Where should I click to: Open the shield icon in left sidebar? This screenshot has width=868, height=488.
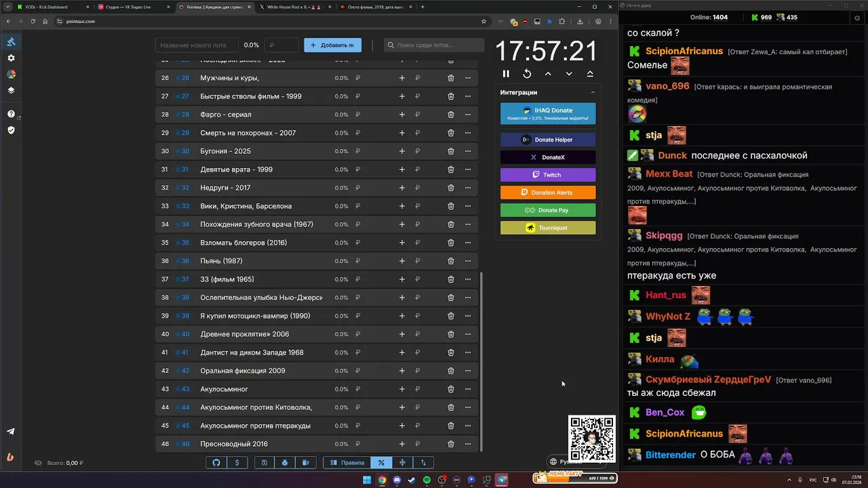[11, 130]
